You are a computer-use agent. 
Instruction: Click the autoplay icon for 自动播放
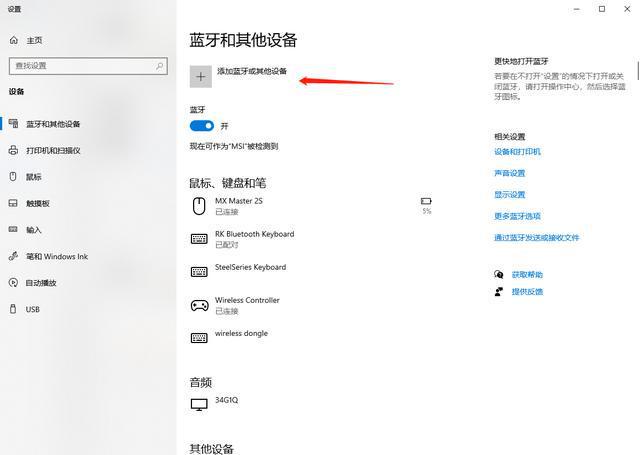pos(13,282)
